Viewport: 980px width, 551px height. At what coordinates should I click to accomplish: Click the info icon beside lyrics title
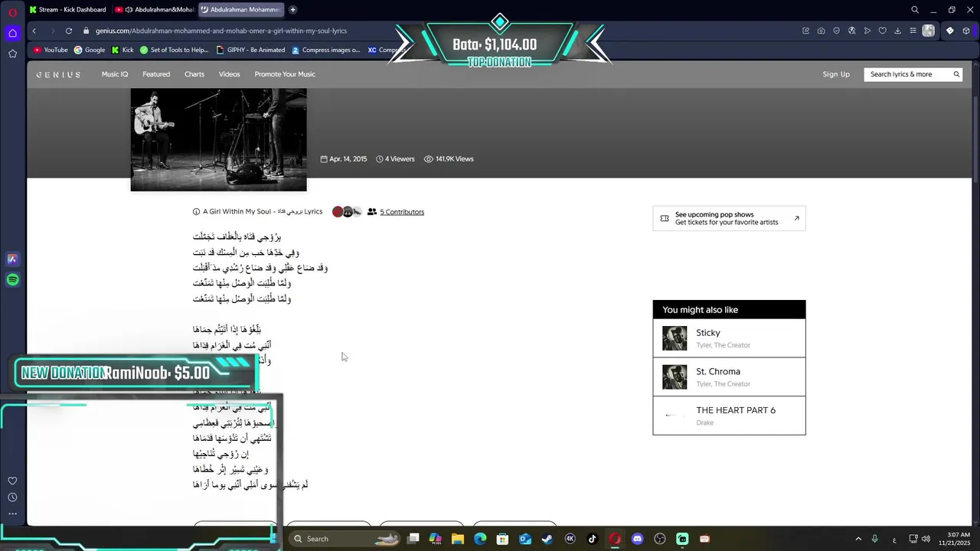click(x=196, y=212)
